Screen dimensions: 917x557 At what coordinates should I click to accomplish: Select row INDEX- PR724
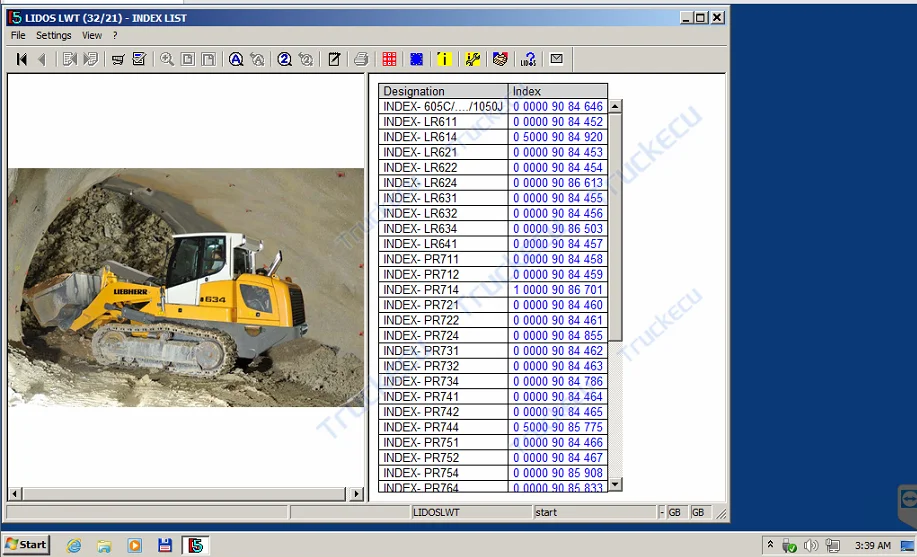(443, 335)
